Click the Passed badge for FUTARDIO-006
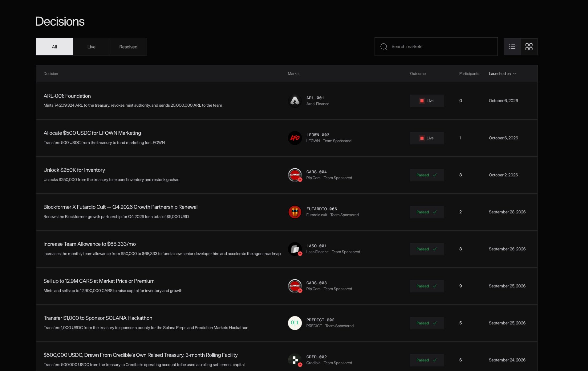 click(x=427, y=212)
